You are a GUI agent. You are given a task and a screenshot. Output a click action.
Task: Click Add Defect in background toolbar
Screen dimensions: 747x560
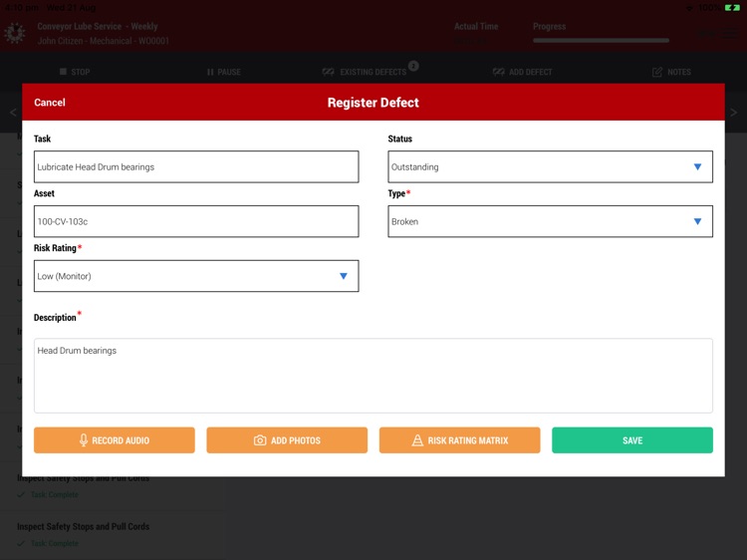[523, 72]
